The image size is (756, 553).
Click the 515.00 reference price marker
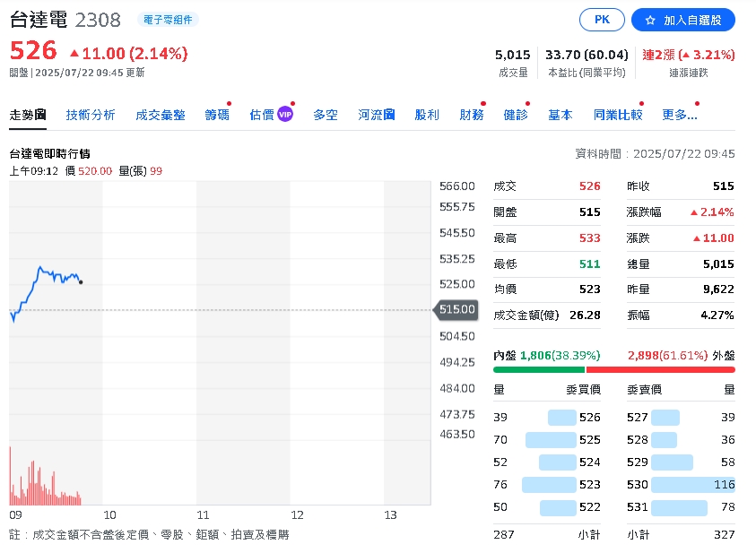click(x=456, y=309)
